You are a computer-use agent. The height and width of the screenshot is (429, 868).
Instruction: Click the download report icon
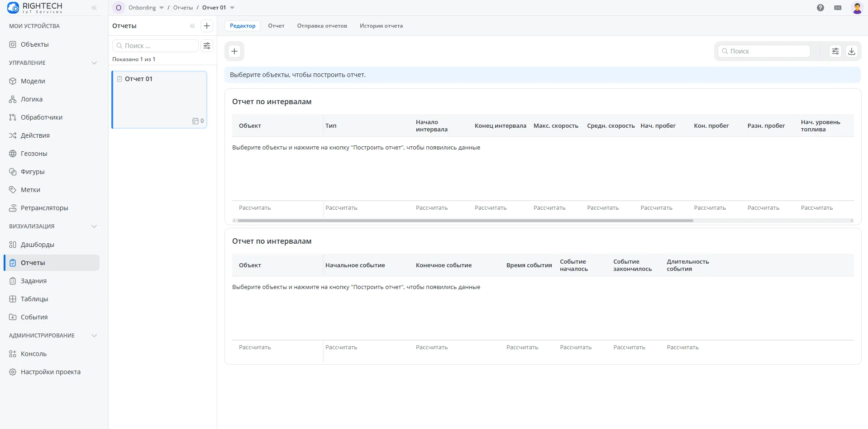pos(851,51)
